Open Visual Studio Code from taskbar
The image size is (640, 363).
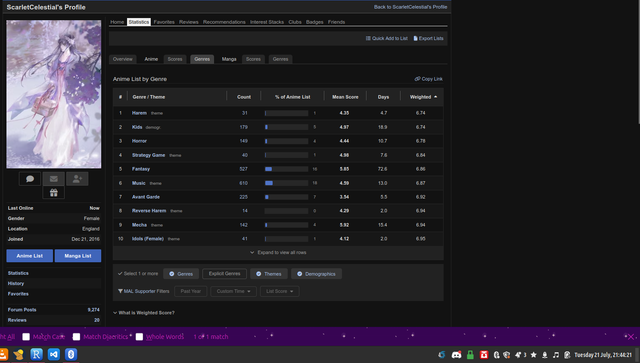(x=53, y=354)
